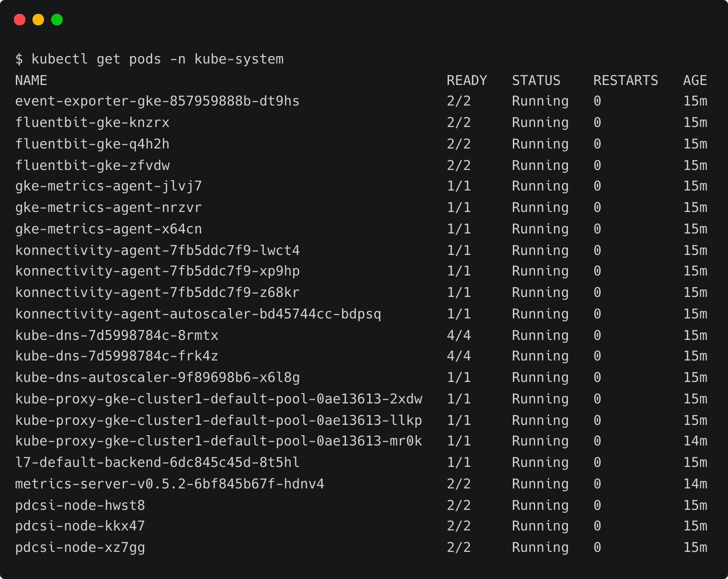Click the READY column header
Image resolution: width=728 pixels, height=579 pixels.
click(x=467, y=81)
